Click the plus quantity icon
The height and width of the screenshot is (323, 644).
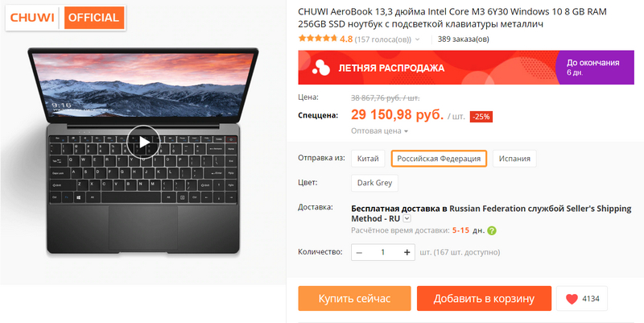(407, 252)
